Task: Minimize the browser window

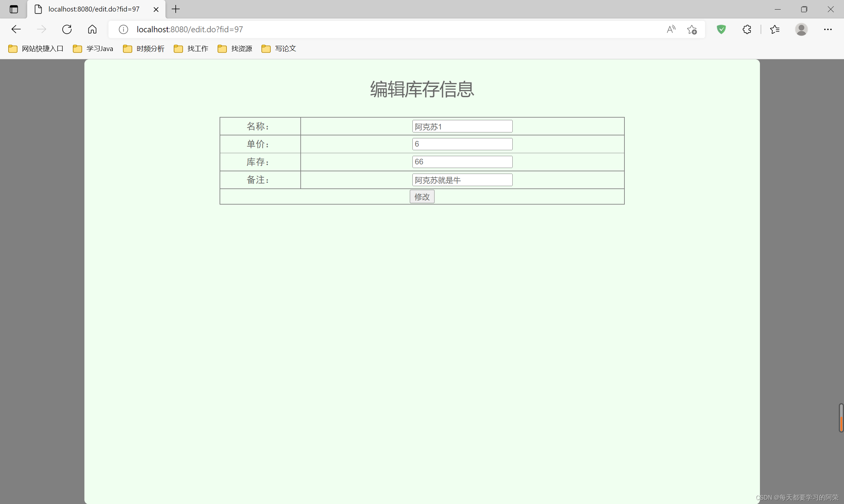Action: [x=778, y=9]
